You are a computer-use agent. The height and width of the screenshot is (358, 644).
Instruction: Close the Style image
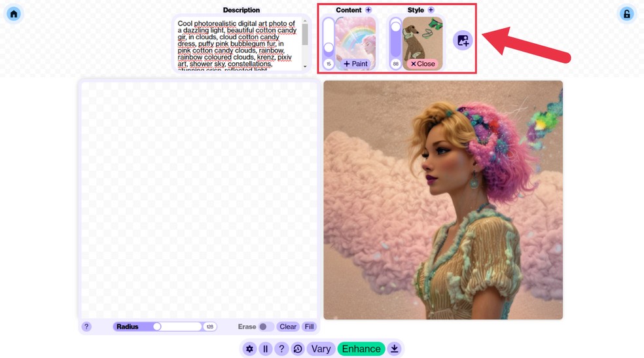(x=423, y=63)
